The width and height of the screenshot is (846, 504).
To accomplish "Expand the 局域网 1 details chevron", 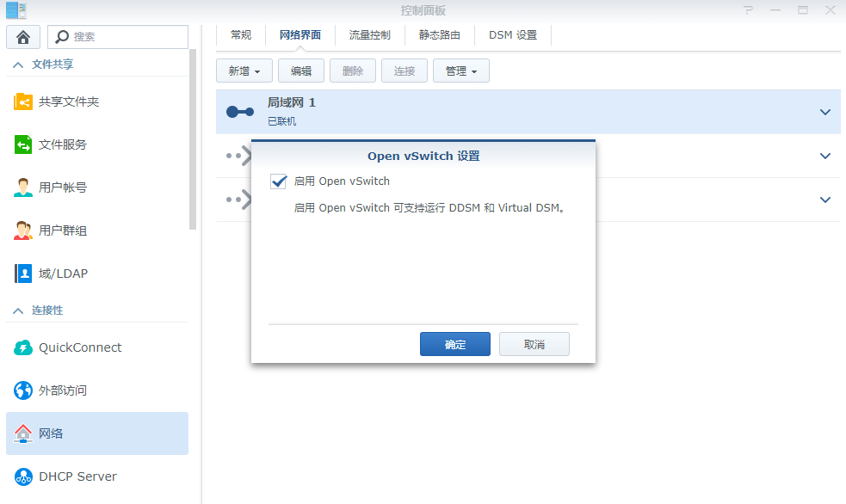I will click(x=824, y=113).
